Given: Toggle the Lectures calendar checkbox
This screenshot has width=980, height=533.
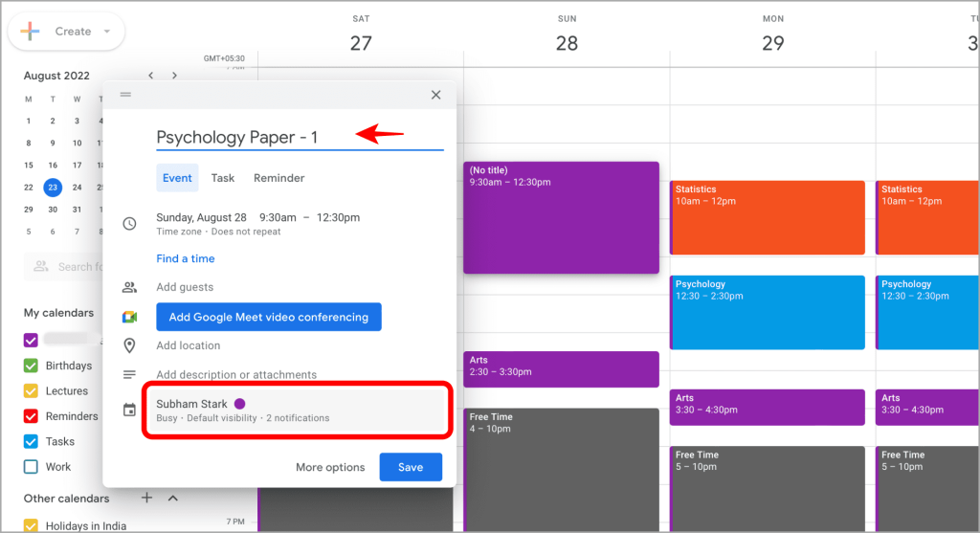Looking at the screenshot, I should point(31,391).
